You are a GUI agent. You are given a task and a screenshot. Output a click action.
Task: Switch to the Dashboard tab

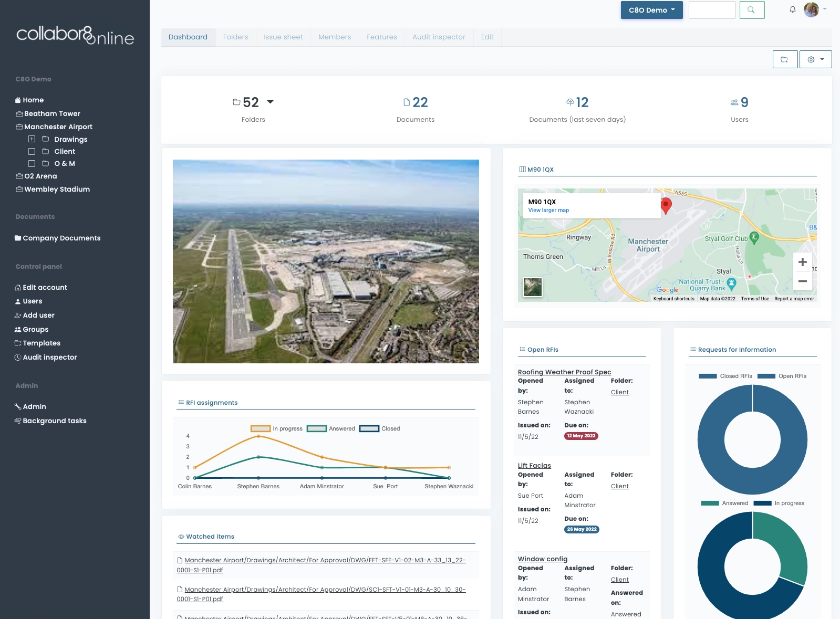click(x=188, y=37)
